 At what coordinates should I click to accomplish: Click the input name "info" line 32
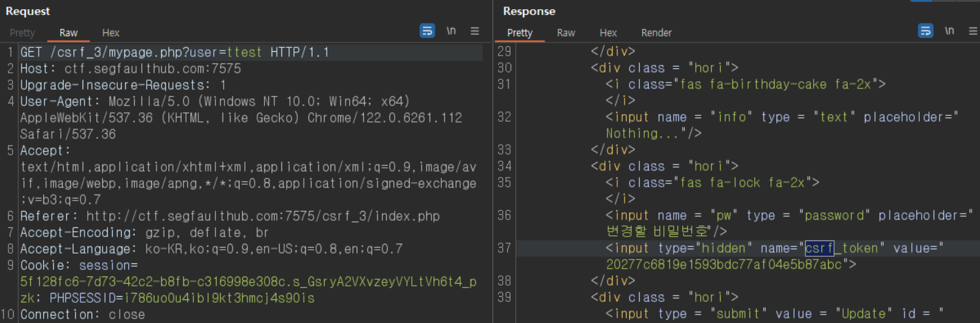pyautogui.click(x=782, y=117)
